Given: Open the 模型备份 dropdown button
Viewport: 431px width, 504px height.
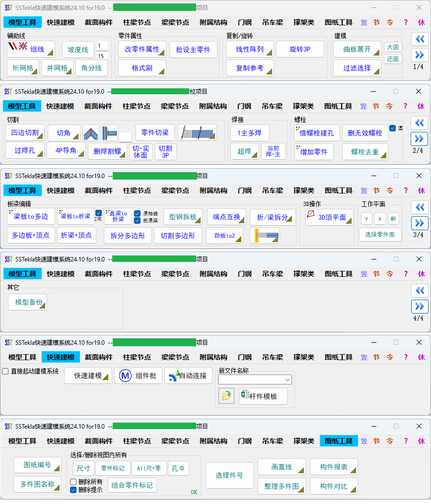Looking at the screenshot, I should [x=28, y=302].
